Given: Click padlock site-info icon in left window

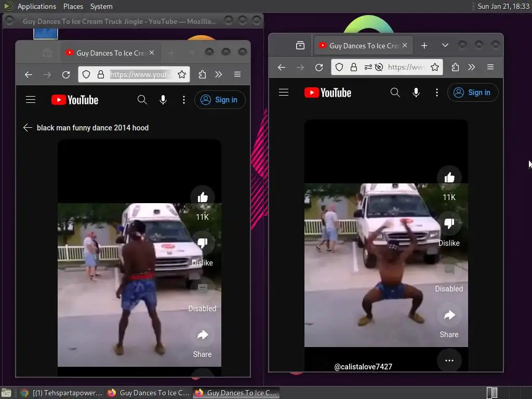Looking at the screenshot, I should [101, 74].
